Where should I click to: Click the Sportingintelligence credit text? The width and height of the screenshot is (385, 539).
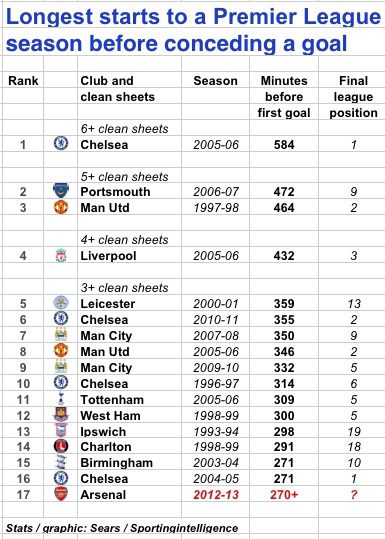184,528
